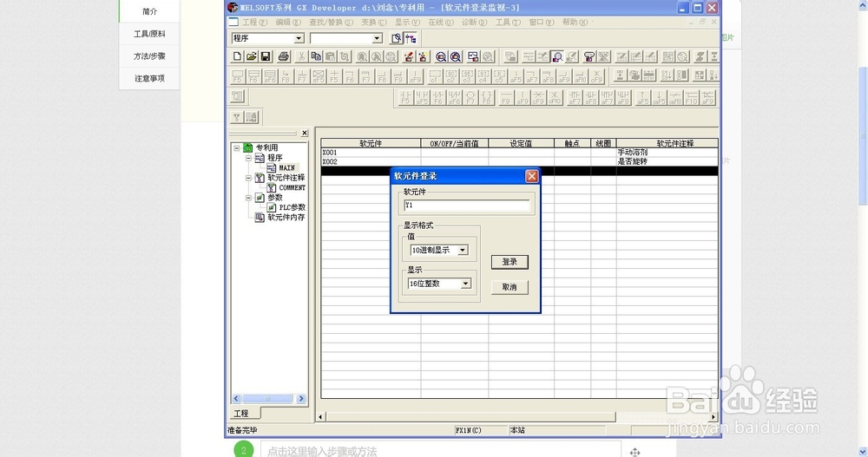Select the 工程 tab below project tree
The height and width of the screenshot is (457, 868).
tap(244, 414)
